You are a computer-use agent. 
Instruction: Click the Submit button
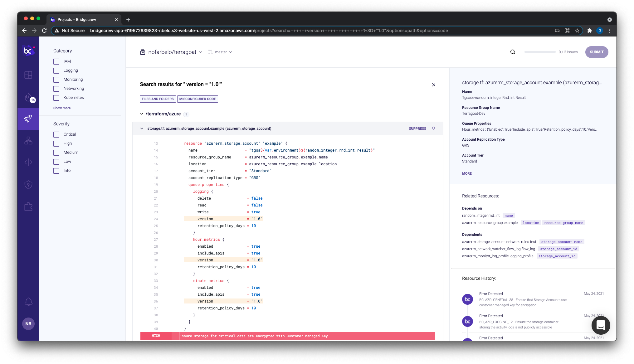pyautogui.click(x=596, y=52)
